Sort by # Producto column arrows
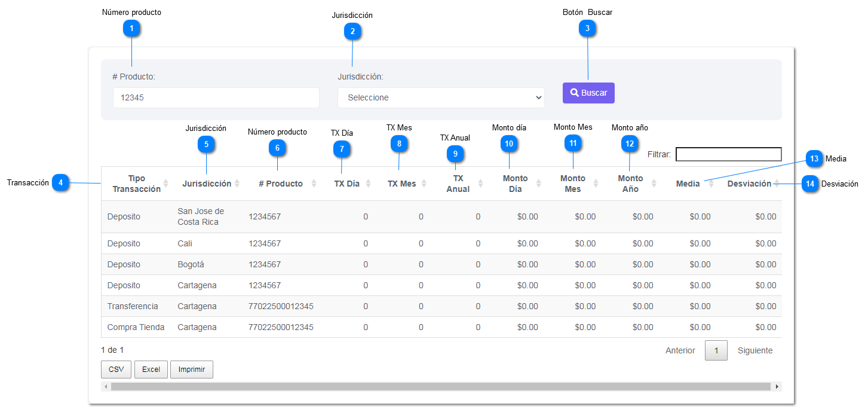Image resolution: width=868 pixels, height=409 pixels. click(x=314, y=184)
